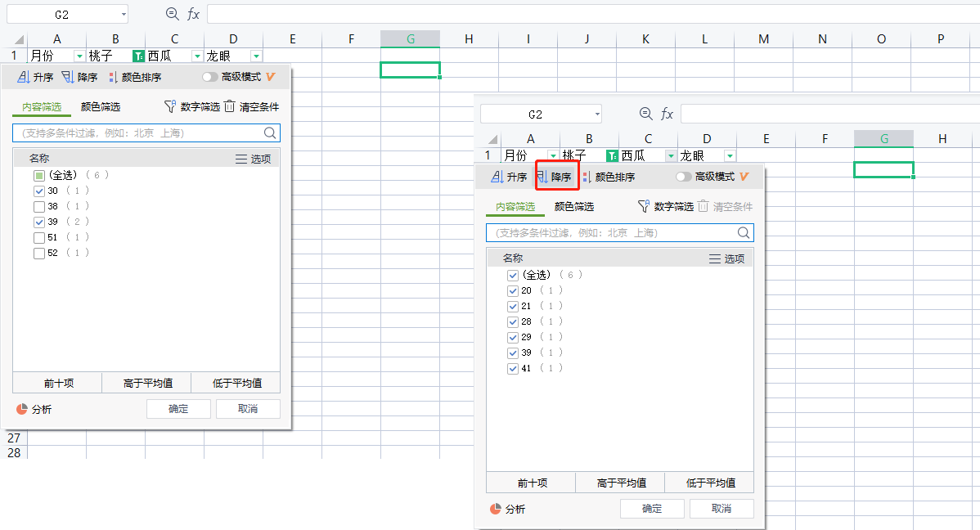Click select-all corner triangle in back window
The height and width of the screenshot is (530, 980).
pyautogui.click(x=20, y=39)
